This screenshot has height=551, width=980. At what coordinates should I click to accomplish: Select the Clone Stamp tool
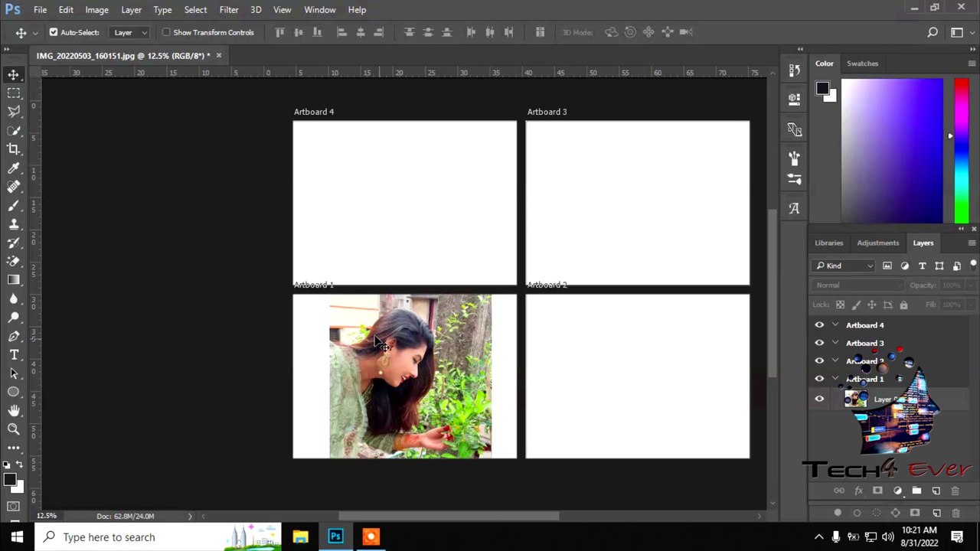(x=14, y=224)
